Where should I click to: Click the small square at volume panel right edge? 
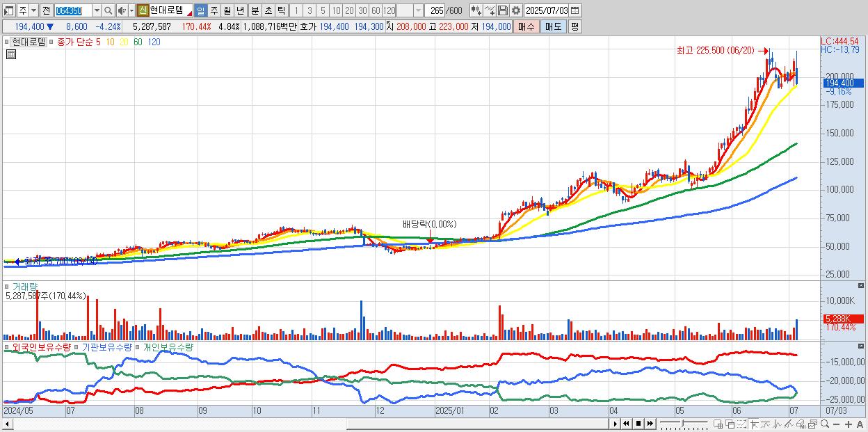tap(861, 286)
